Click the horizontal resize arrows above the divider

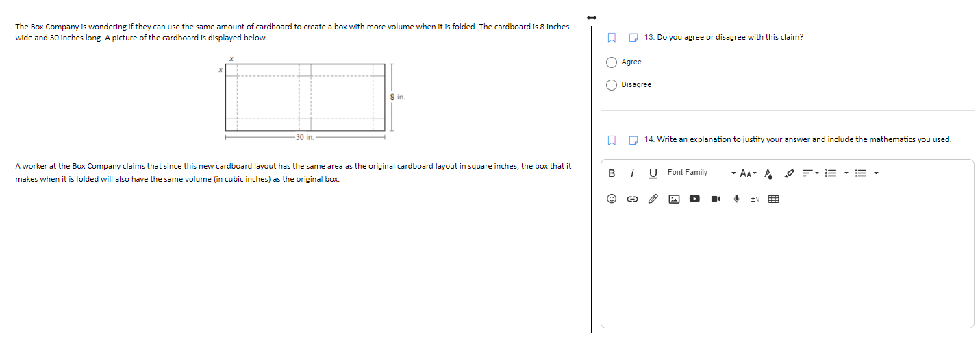point(592,16)
